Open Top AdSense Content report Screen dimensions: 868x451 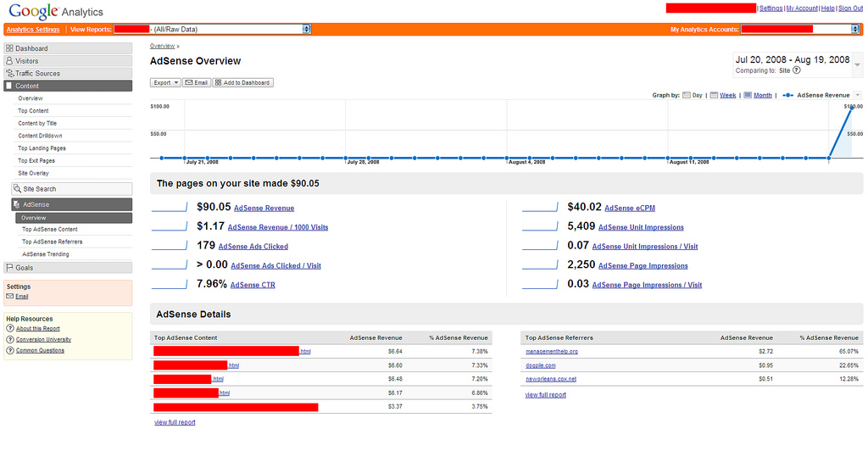pyautogui.click(x=50, y=229)
